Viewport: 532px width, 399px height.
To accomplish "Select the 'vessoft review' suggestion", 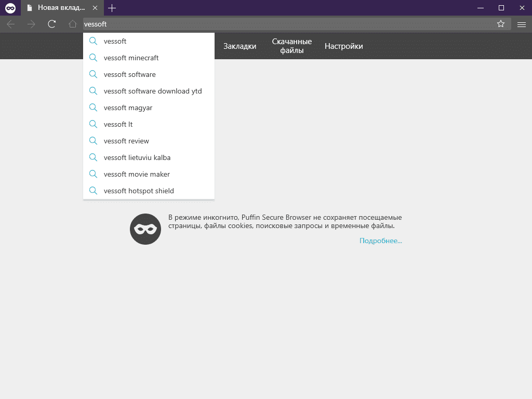I will coord(149,141).
